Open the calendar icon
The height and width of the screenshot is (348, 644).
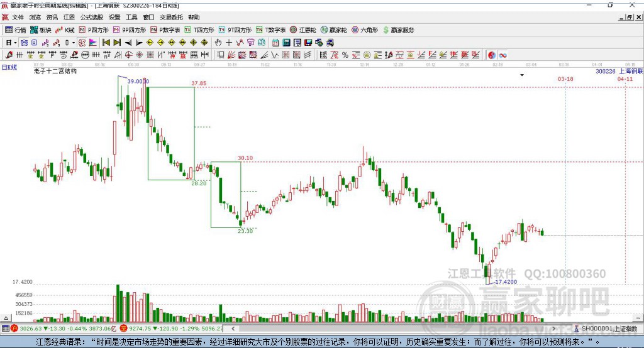point(275,43)
